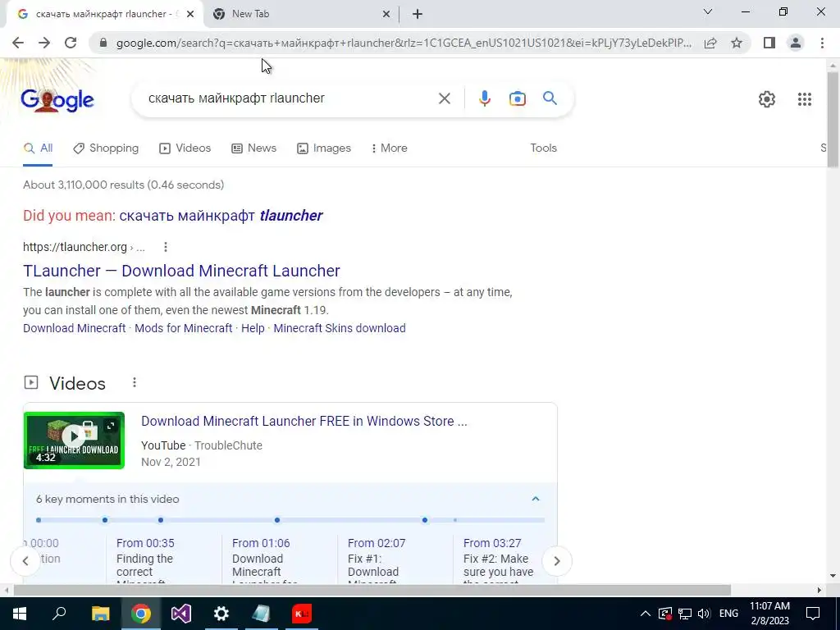The height and width of the screenshot is (630, 840).
Task: Open the Mods for Minecraft sitelink
Action: tap(183, 328)
